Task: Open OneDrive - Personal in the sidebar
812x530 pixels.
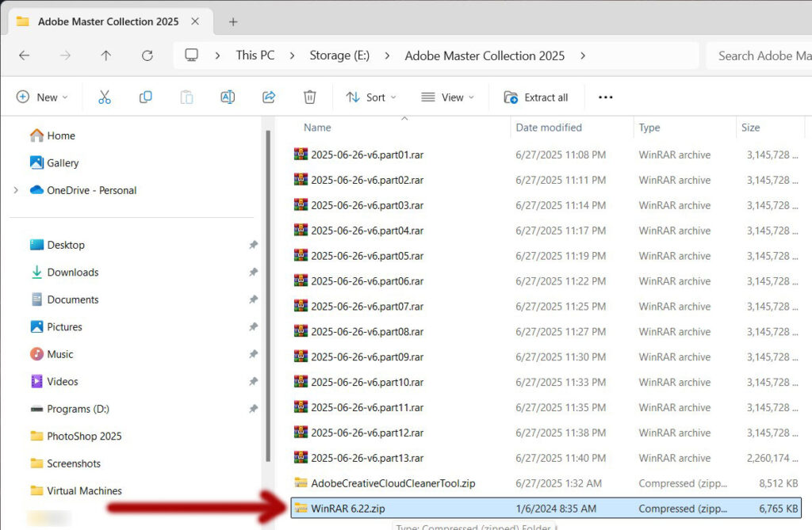Action: point(83,190)
